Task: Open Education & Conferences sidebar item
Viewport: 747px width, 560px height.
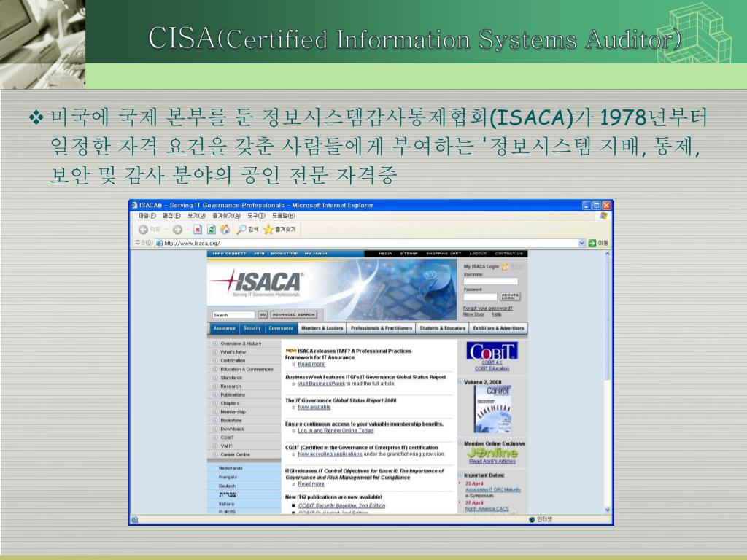Action: [247, 369]
